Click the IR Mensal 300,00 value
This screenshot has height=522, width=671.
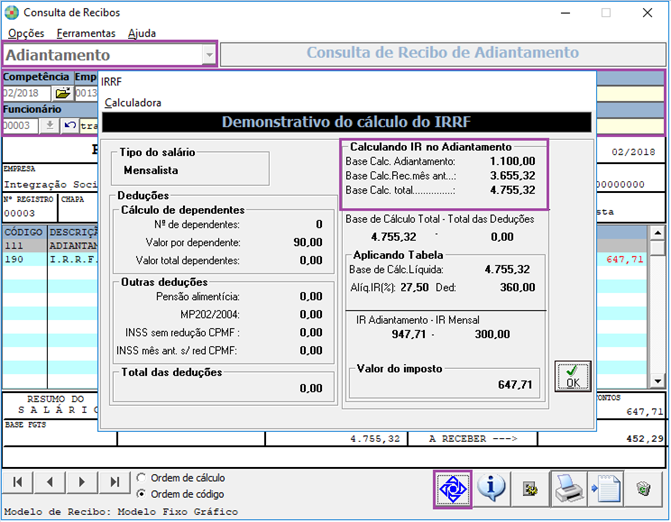click(492, 334)
